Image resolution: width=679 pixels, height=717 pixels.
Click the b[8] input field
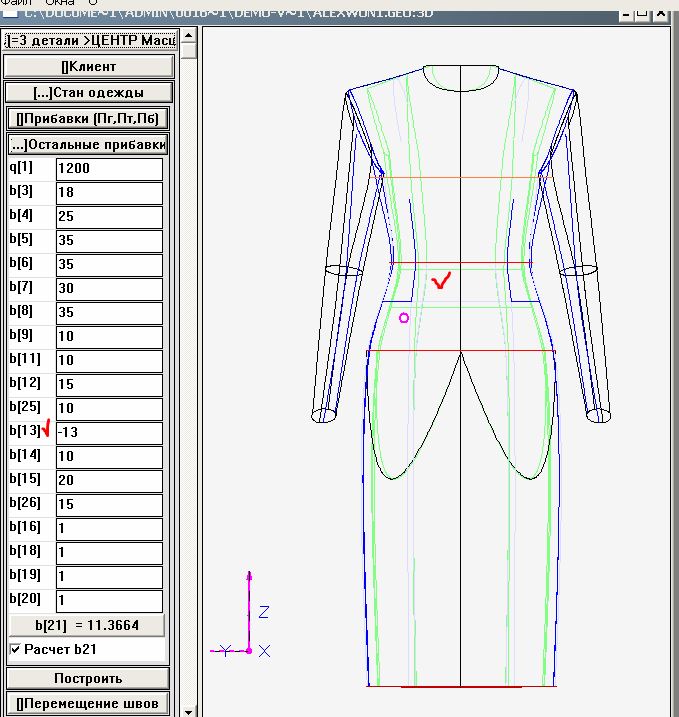point(109,313)
